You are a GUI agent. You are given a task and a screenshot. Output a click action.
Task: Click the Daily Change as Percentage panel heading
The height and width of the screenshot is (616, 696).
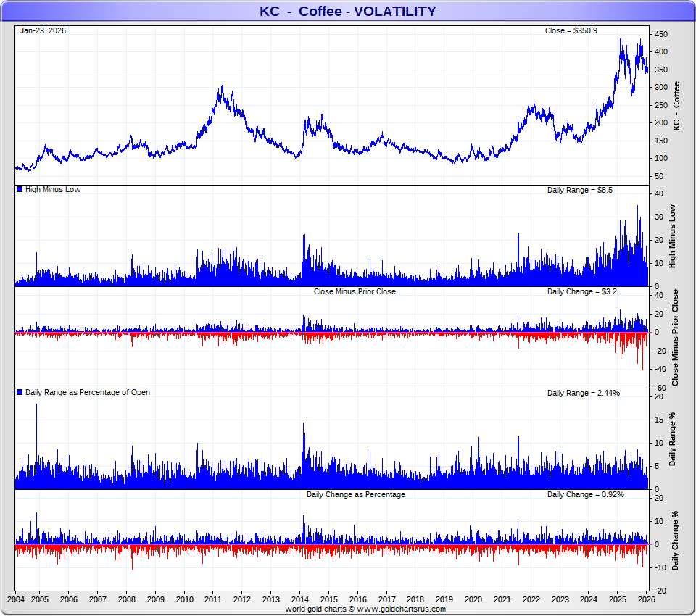click(x=355, y=494)
